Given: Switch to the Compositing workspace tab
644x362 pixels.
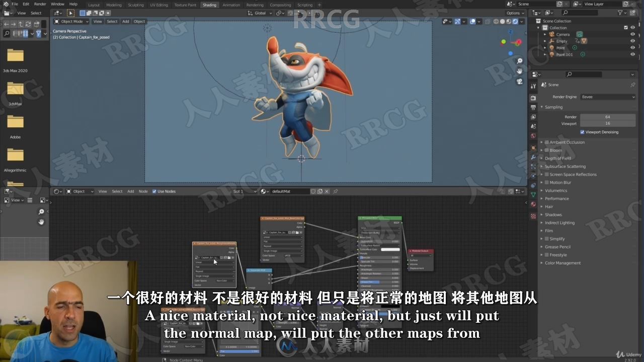Looking at the screenshot, I should 280,5.
